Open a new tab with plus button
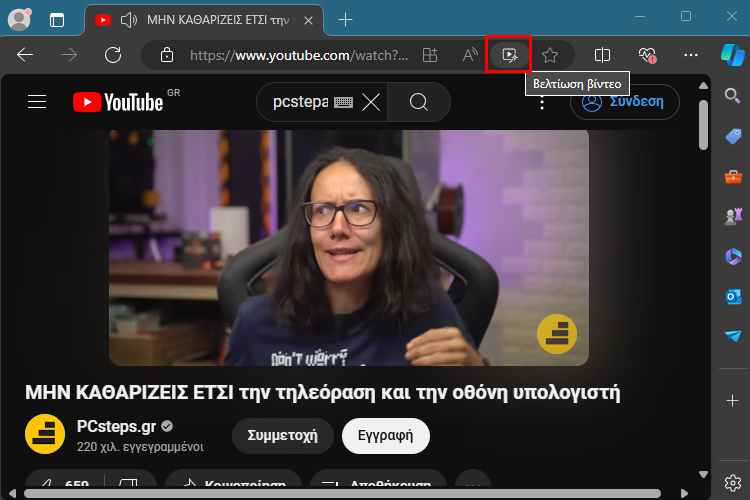This screenshot has width=750, height=500. coord(345,20)
